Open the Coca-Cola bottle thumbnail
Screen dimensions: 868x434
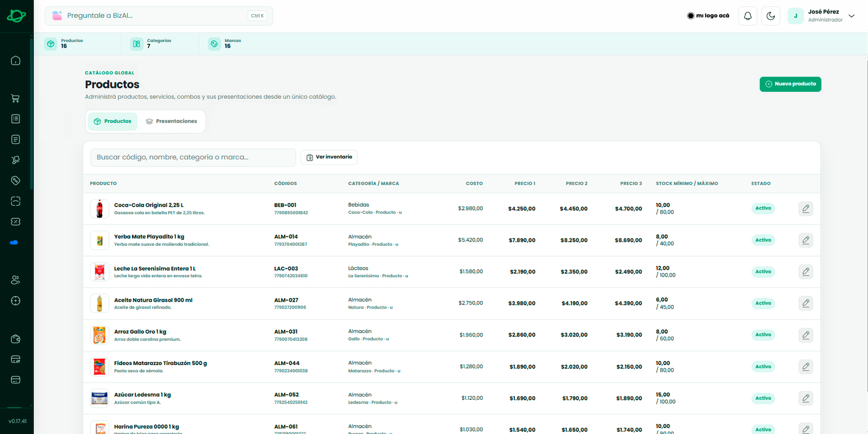tap(99, 209)
